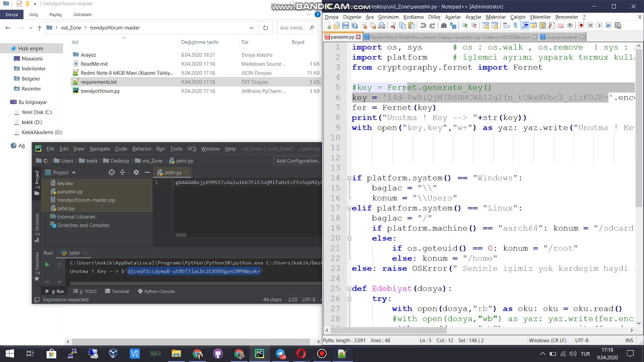
Task: Toggle Indent guide icon in Notepad++ toolbar
Action: [x=525, y=26]
